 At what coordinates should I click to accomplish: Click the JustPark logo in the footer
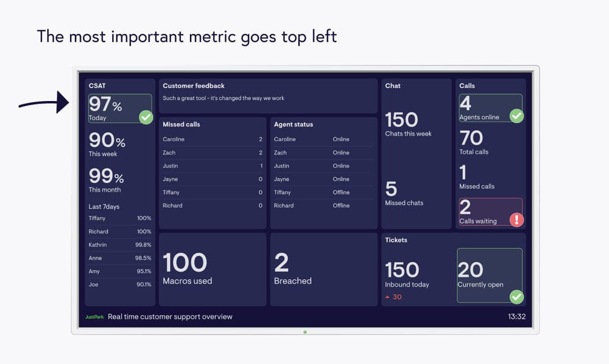coord(94,317)
